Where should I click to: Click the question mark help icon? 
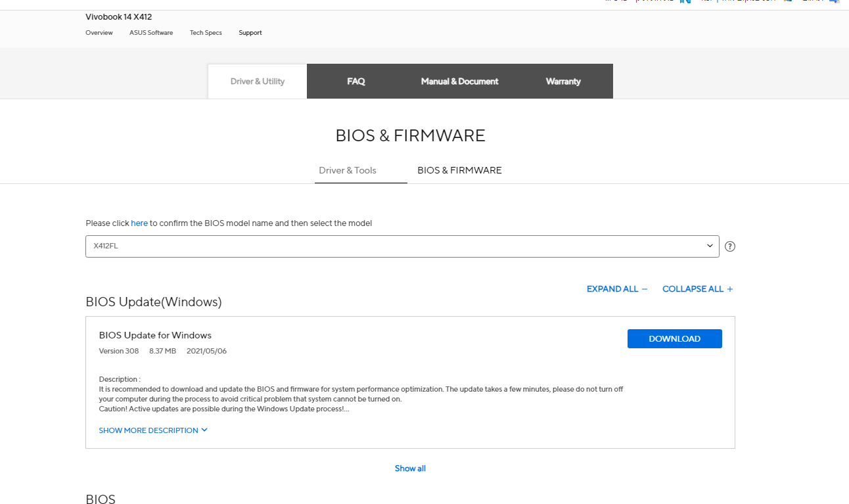tap(730, 246)
